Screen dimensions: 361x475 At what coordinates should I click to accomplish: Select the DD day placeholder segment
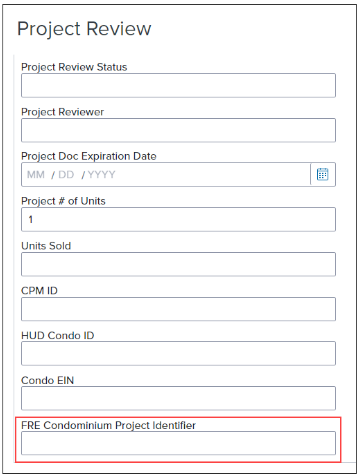(x=66, y=175)
